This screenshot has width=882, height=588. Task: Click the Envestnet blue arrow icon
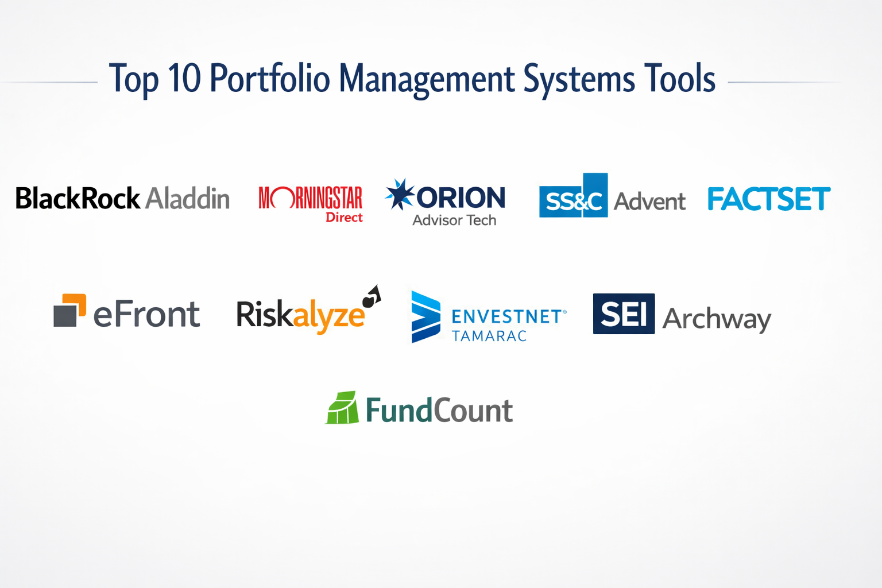426,317
